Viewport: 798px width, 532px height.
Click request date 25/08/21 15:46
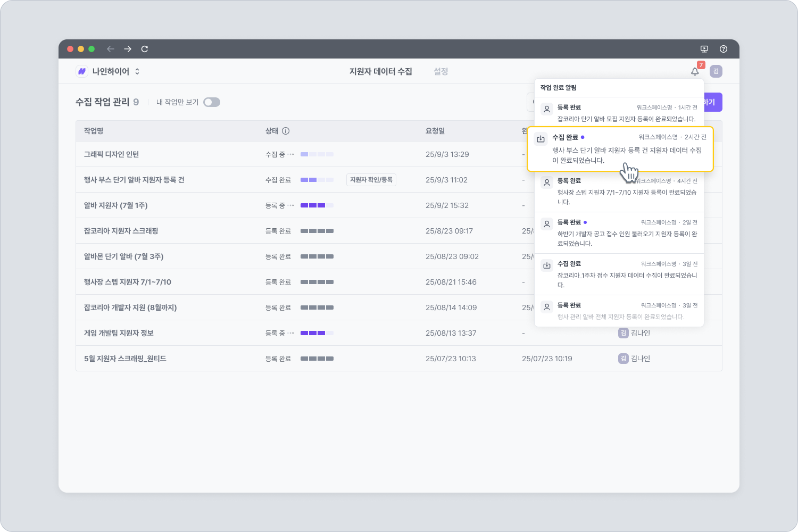click(451, 282)
